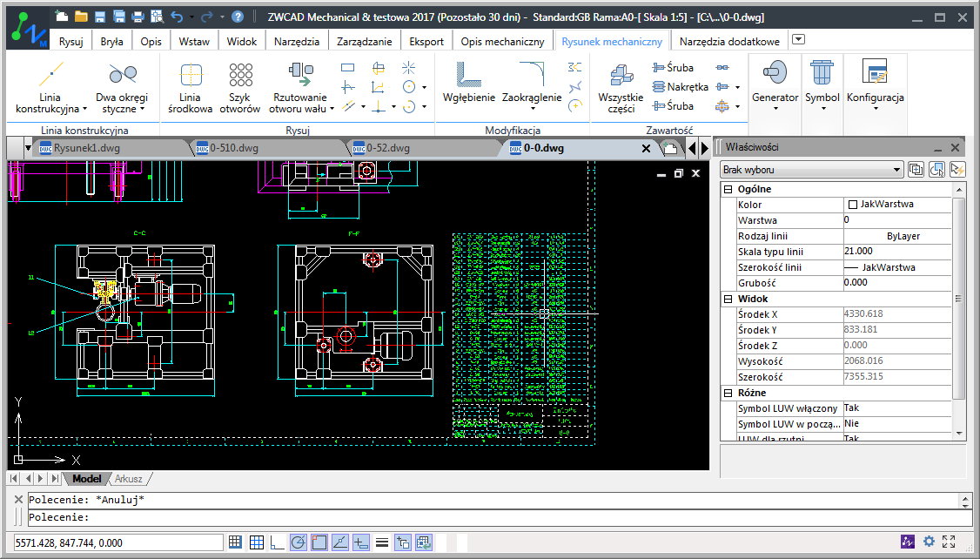Click the second Śruba tool below Nakrętka
Screen dimensions: 980x559
pyautogui.click(x=673, y=106)
